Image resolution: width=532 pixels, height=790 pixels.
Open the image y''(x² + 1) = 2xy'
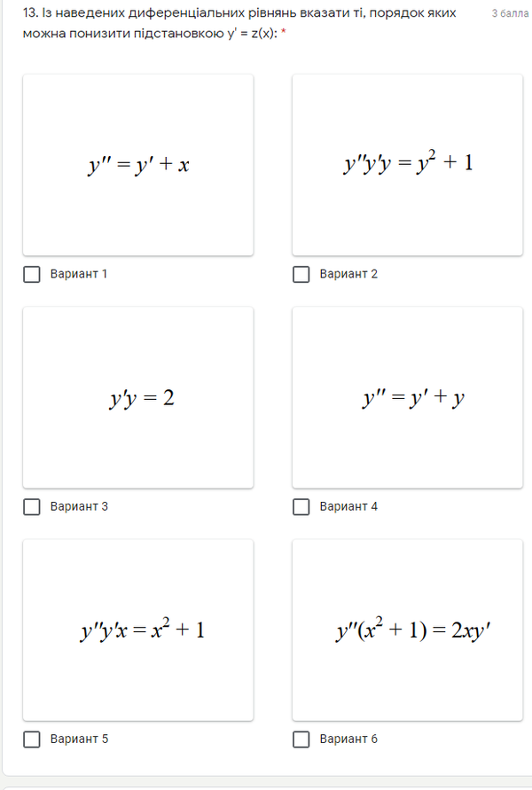click(408, 630)
